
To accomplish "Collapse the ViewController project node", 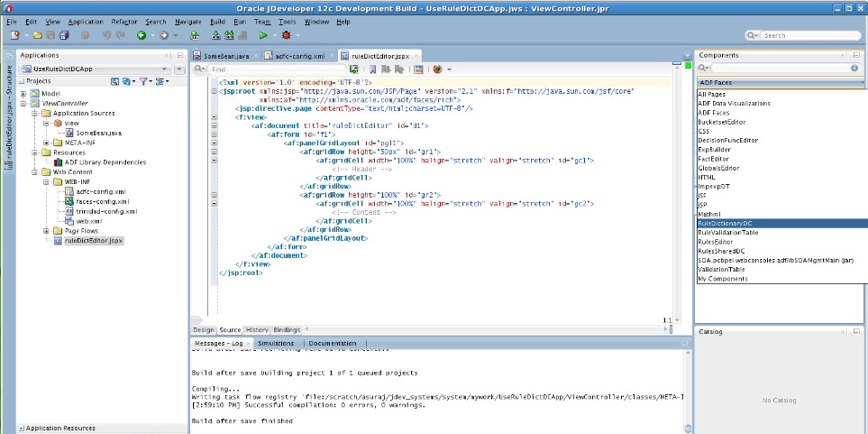I will (23, 104).
